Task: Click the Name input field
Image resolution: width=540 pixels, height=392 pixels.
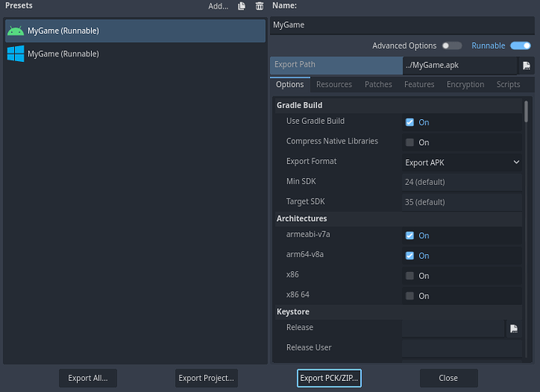Action: [400, 25]
